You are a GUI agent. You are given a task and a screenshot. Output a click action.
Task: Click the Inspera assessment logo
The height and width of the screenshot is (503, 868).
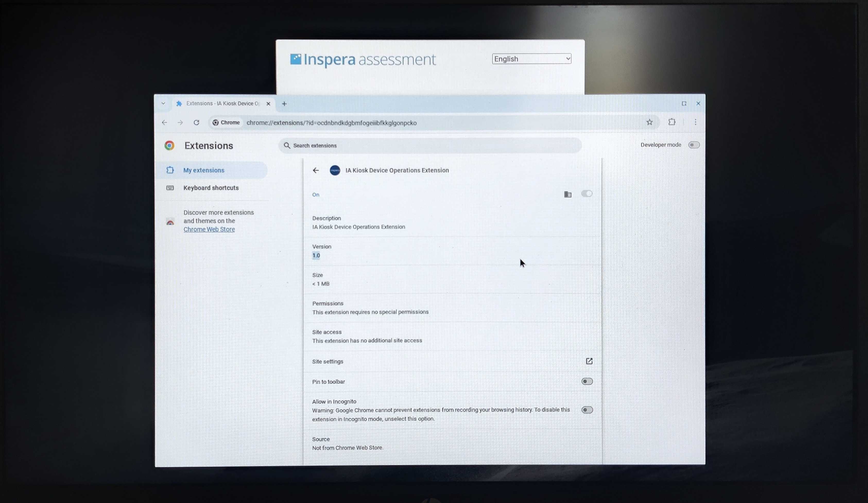[x=363, y=59]
